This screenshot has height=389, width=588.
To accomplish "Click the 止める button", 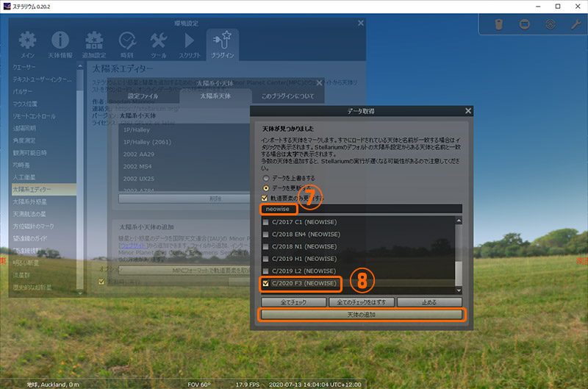I will pyautogui.click(x=429, y=302).
